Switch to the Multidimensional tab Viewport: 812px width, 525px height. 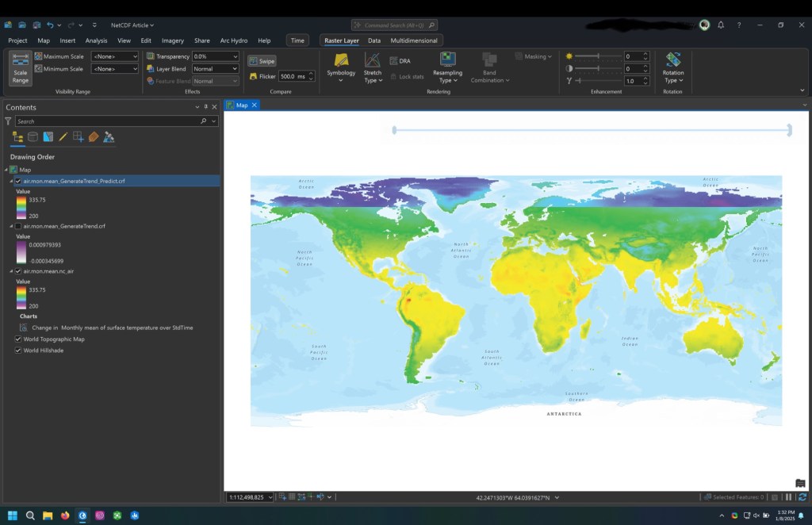413,40
